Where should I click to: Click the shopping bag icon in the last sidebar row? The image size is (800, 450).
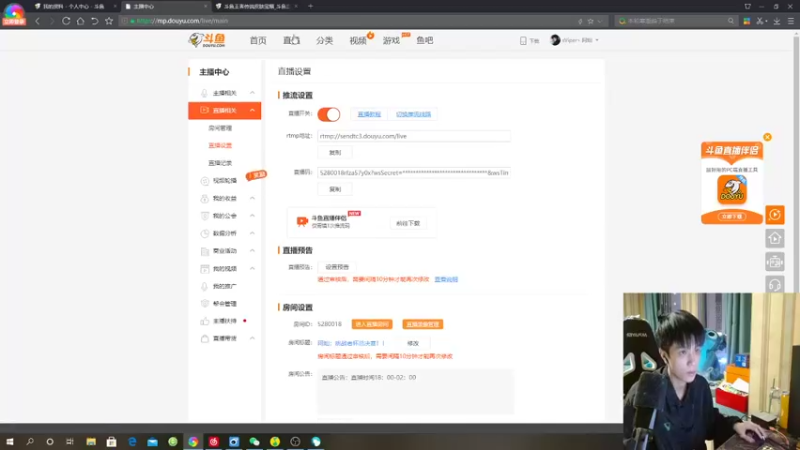tap(205, 338)
